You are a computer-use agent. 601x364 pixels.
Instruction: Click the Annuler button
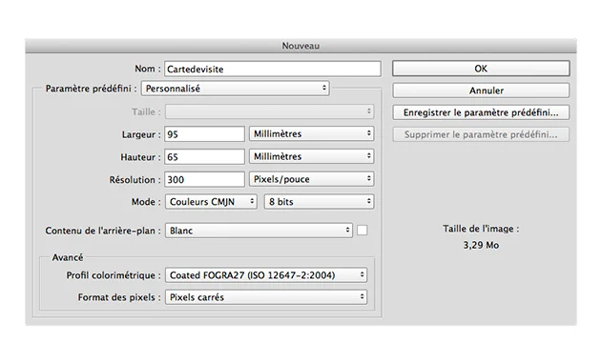point(481,91)
